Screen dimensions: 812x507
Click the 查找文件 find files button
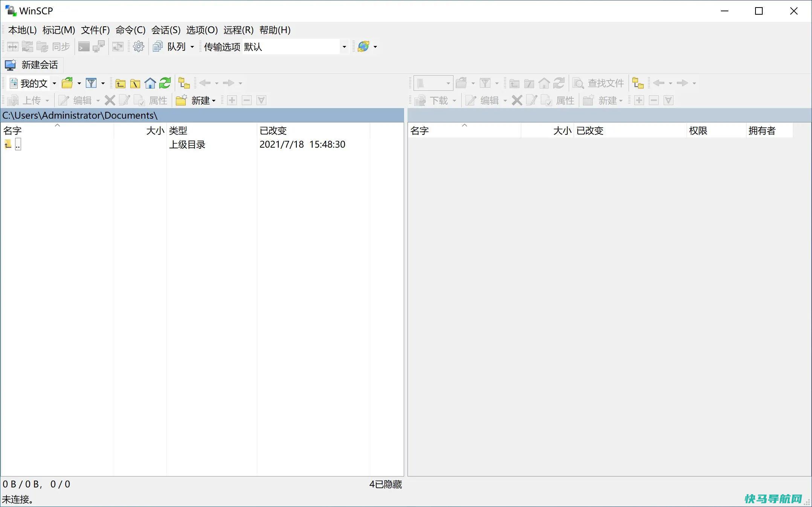tap(598, 83)
